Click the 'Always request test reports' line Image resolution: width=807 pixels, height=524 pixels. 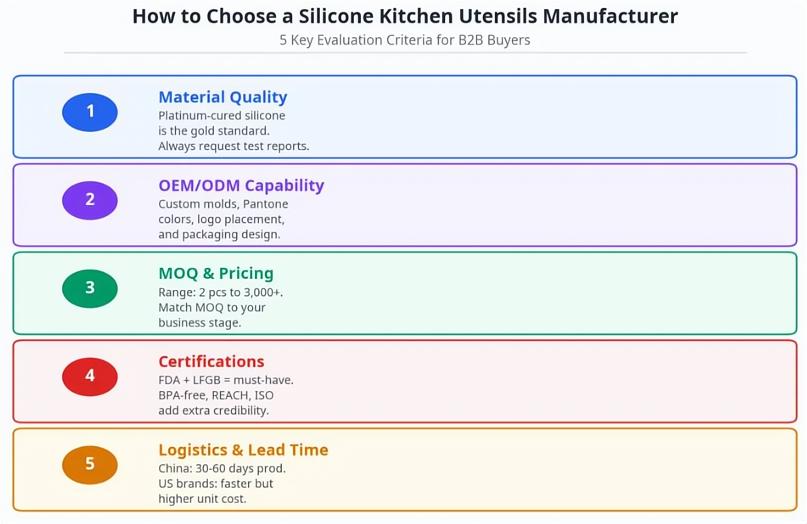pos(233,146)
